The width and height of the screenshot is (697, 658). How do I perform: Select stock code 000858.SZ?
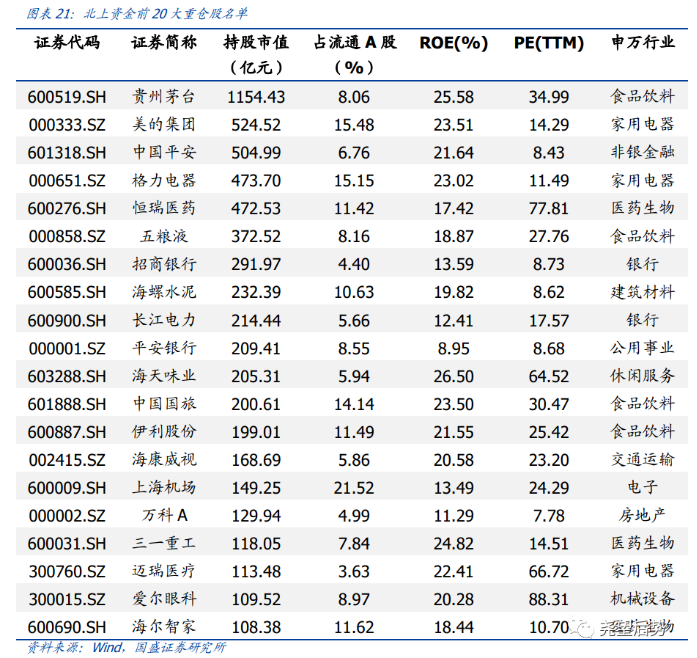tap(66, 236)
